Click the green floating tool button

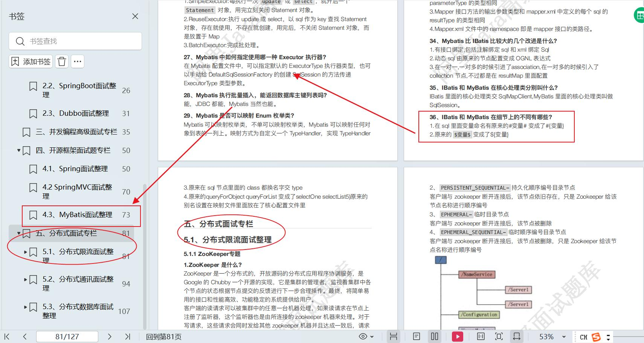[x=639, y=15]
